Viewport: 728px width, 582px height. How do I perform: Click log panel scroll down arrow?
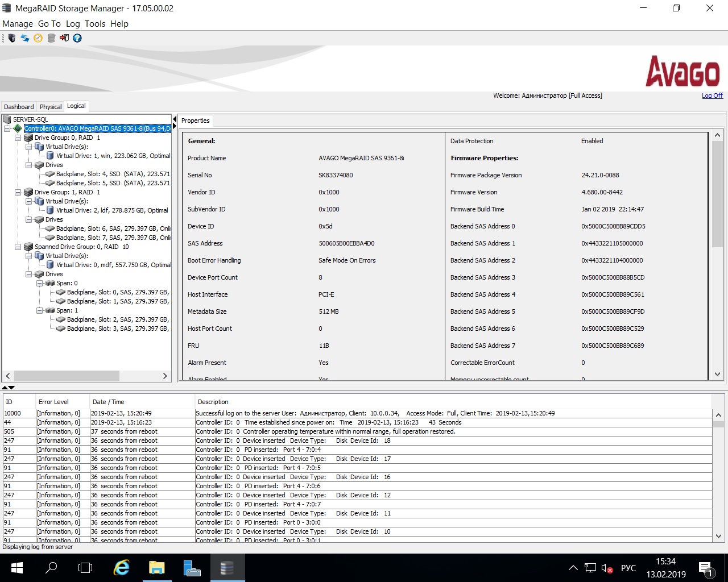[718, 536]
